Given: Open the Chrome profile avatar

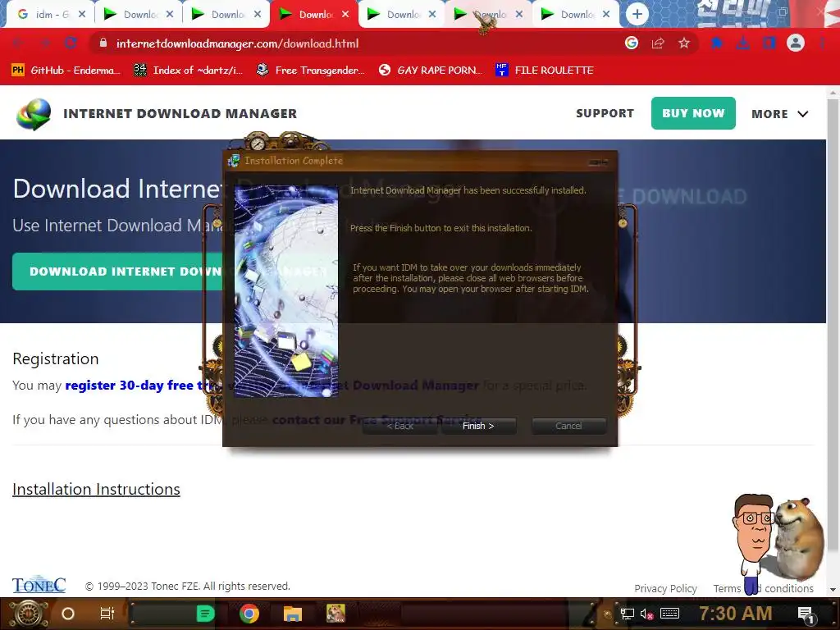Looking at the screenshot, I should pos(796,43).
